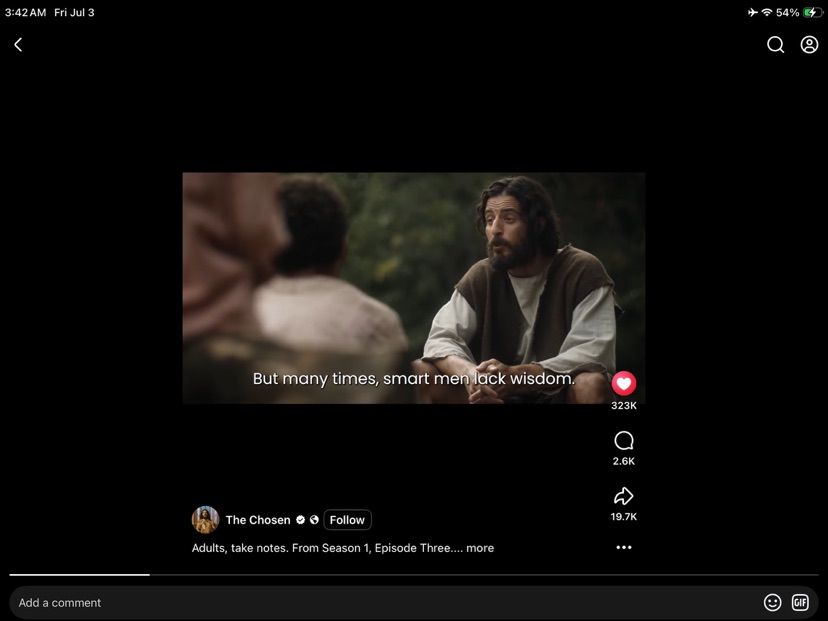Tap the globe icon next to Follow
The image size is (828, 621).
pyautogui.click(x=314, y=520)
